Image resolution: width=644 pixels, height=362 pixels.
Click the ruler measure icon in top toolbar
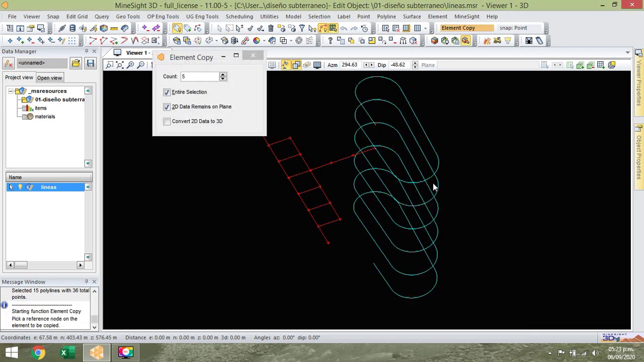coord(114,28)
